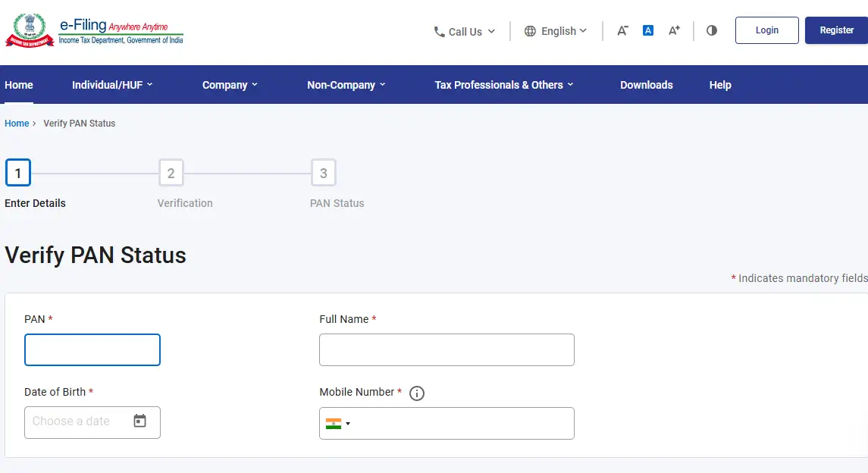Click the Login button
This screenshot has height=473, width=868.
coord(766,30)
